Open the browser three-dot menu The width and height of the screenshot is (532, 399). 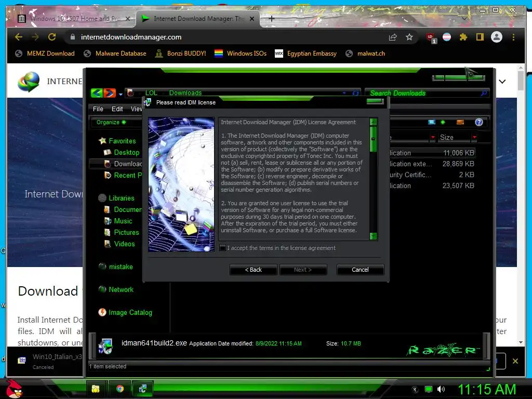pyautogui.click(x=513, y=37)
